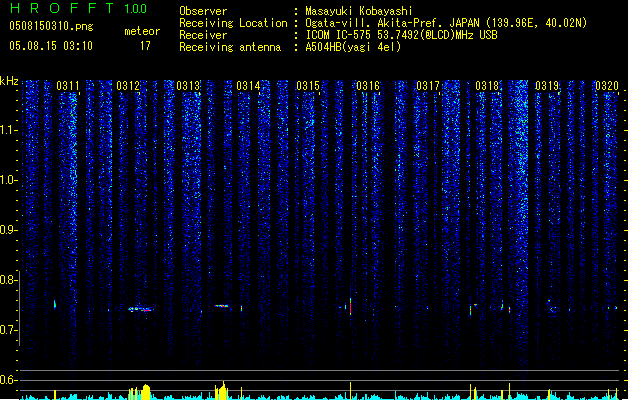Click the date stamp 05.08.15 03:10
The width and height of the screenshot is (629, 400).
(51, 46)
